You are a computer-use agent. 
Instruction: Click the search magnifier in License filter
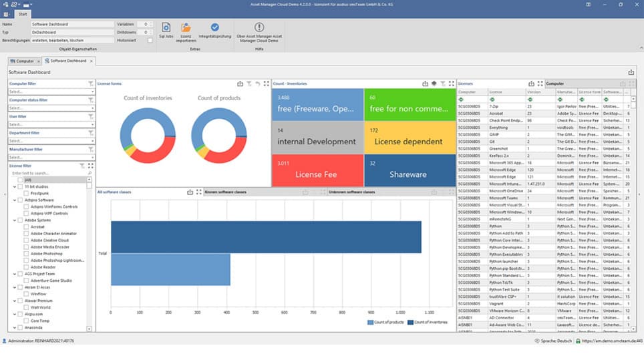coord(90,173)
